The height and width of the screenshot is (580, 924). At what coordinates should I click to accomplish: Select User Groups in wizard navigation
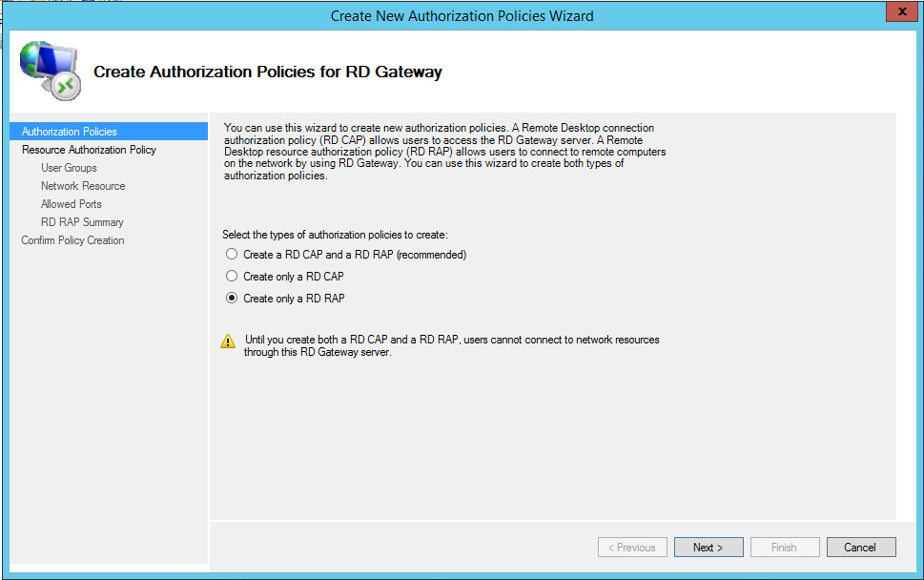point(69,168)
